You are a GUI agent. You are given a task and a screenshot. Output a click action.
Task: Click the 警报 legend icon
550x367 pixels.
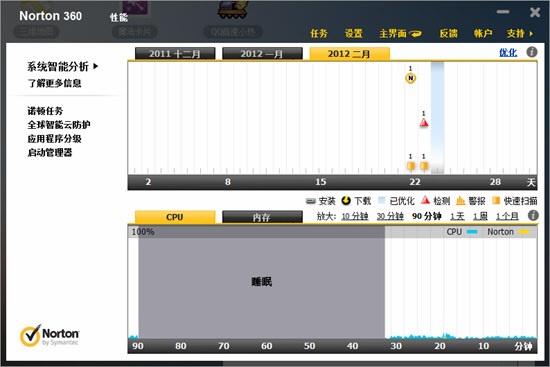click(x=461, y=201)
